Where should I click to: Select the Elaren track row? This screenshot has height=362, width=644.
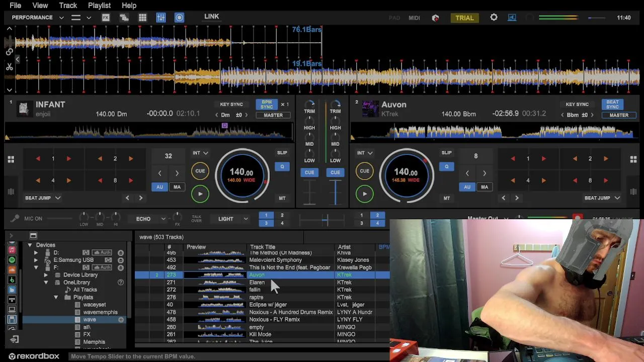(x=262, y=283)
